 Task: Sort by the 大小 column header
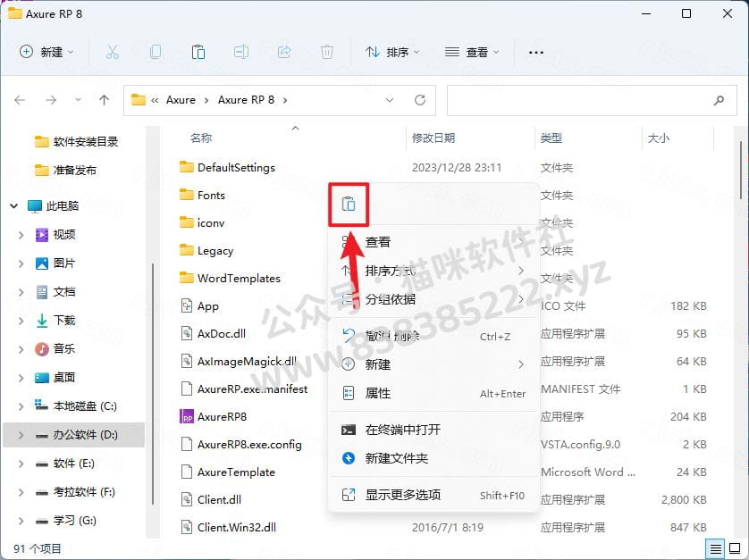[658, 138]
